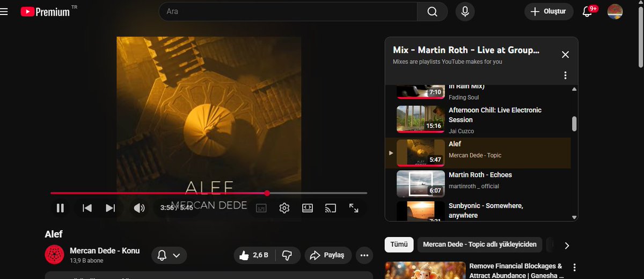The image size is (644, 279).
Task: Click martinroth _ official channel name
Action: [474, 186]
